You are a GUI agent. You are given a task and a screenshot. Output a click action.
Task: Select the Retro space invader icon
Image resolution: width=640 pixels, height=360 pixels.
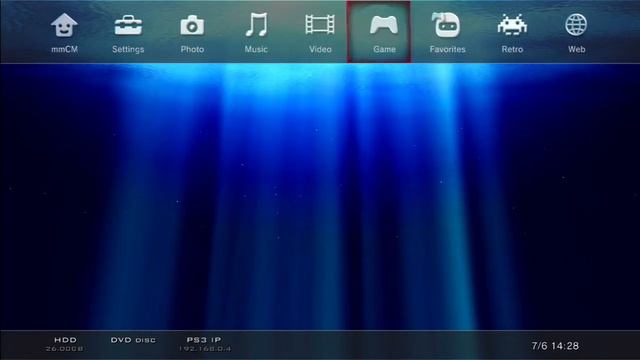point(512,25)
